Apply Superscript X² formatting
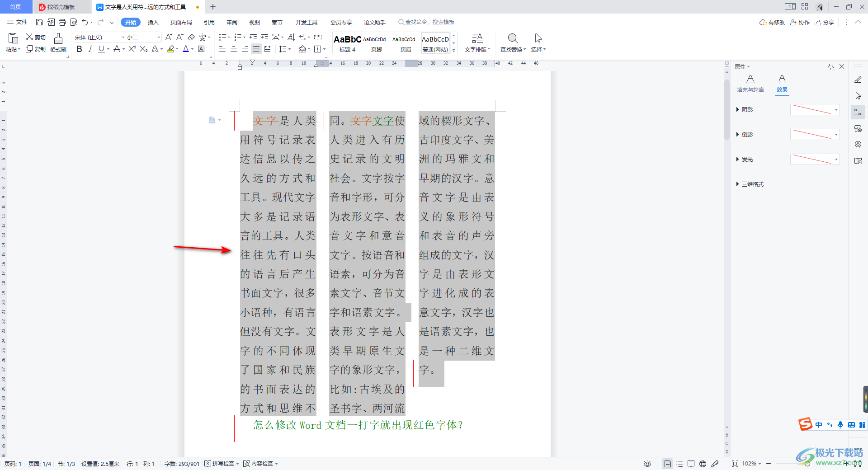 [132, 49]
